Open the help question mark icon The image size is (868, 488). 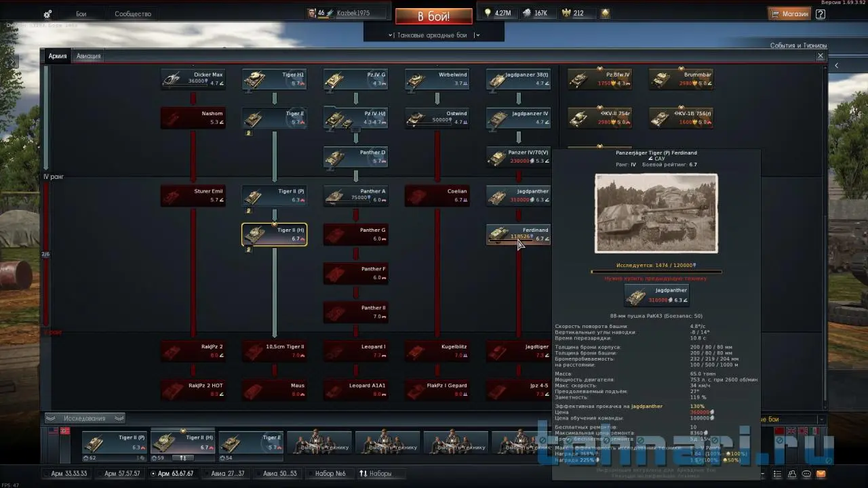(x=821, y=14)
